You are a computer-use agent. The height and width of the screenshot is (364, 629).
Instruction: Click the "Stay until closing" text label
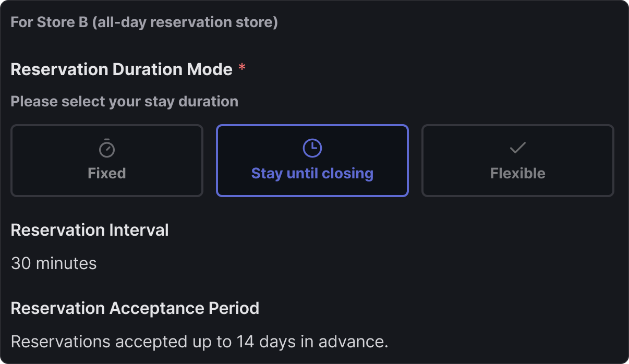[312, 173]
